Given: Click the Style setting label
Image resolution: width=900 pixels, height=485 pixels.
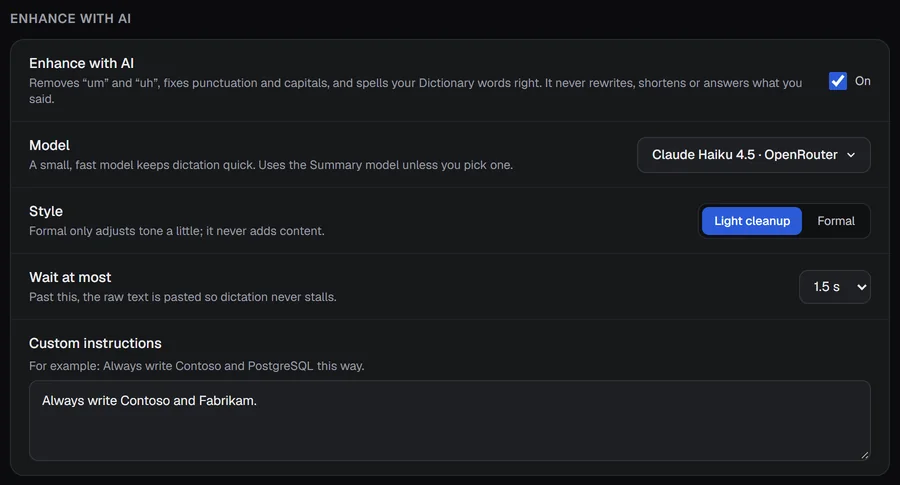Looking at the screenshot, I should pyautogui.click(x=46, y=211).
